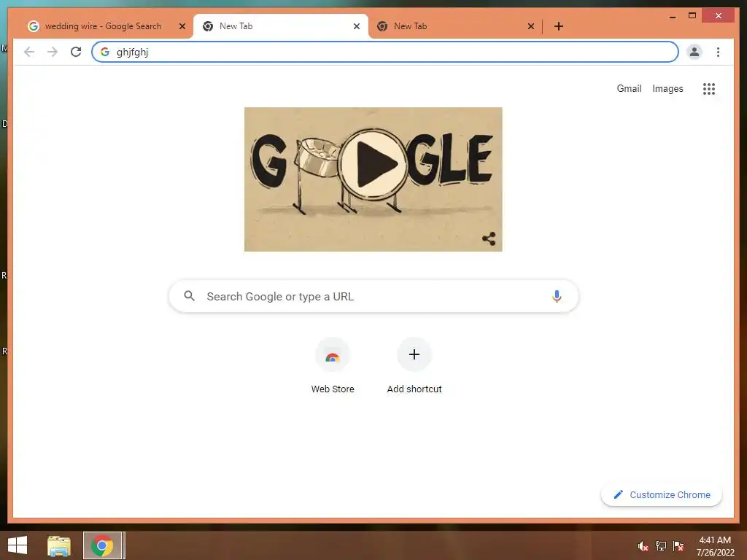Viewport: 747px width, 560px height.
Task: Open File Explorer from the taskbar
Action: pyautogui.click(x=59, y=545)
